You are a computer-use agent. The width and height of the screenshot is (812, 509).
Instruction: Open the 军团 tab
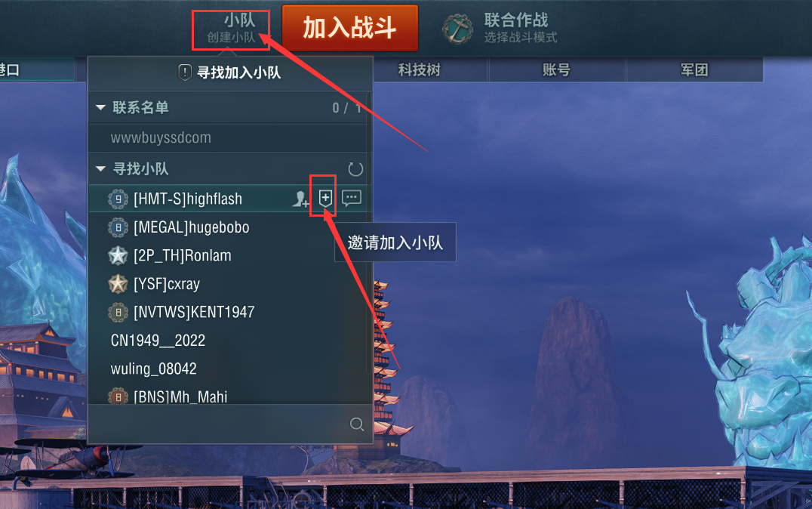click(x=694, y=70)
